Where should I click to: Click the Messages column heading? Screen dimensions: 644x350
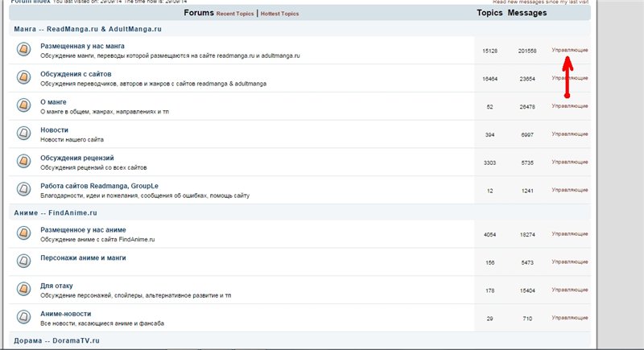pyautogui.click(x=527, y=13)
